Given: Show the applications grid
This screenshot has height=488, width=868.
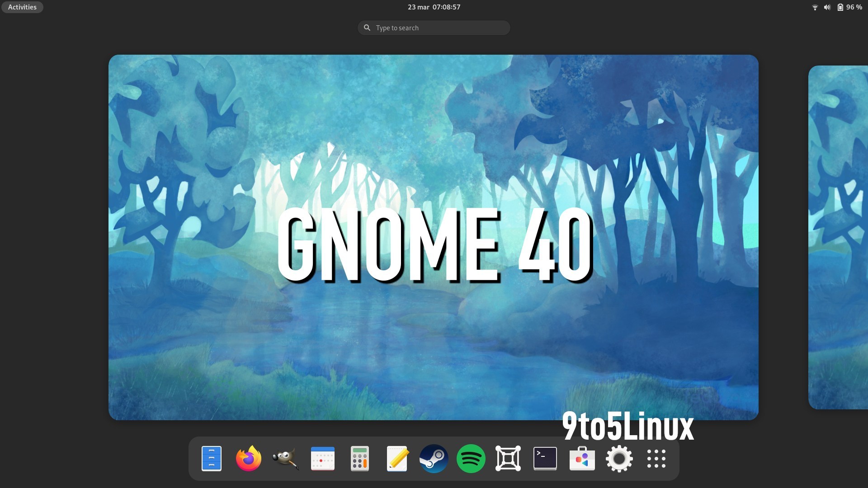Looking at the screenshot, I should click(656, 458).
